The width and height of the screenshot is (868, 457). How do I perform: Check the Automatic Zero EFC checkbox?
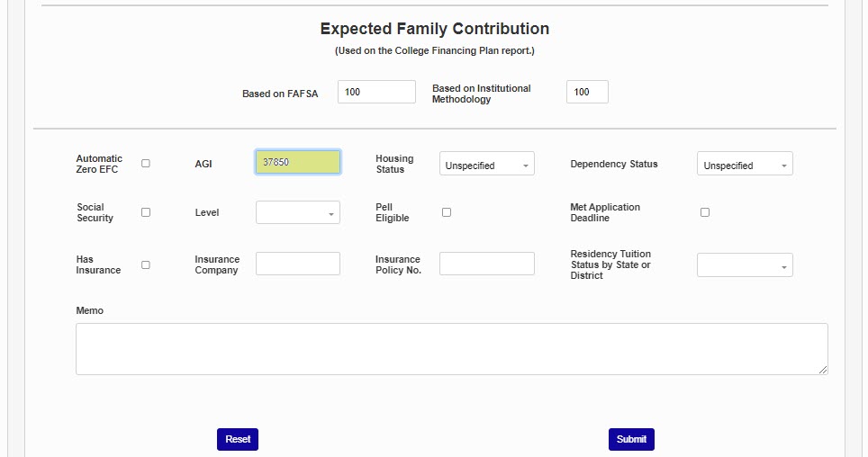click(x=146, y=164)
